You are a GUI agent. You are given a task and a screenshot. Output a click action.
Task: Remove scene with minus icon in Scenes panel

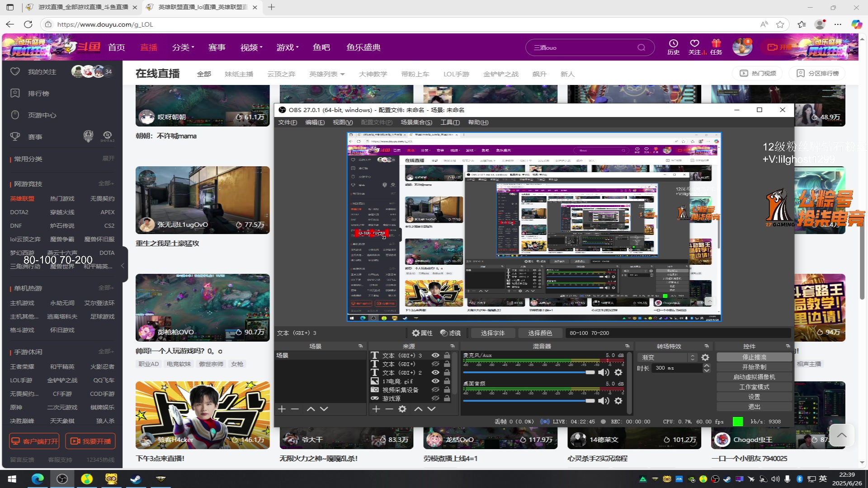[295, 409]
